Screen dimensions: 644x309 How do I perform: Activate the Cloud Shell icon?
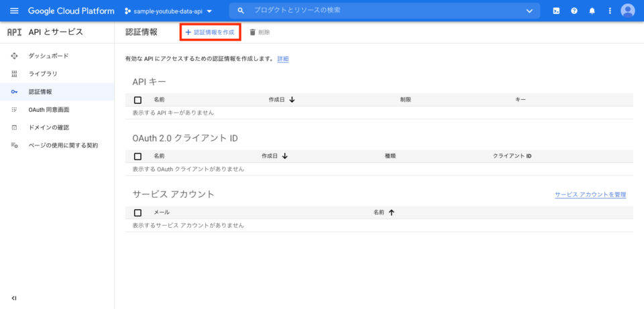(x=555, y=11)
